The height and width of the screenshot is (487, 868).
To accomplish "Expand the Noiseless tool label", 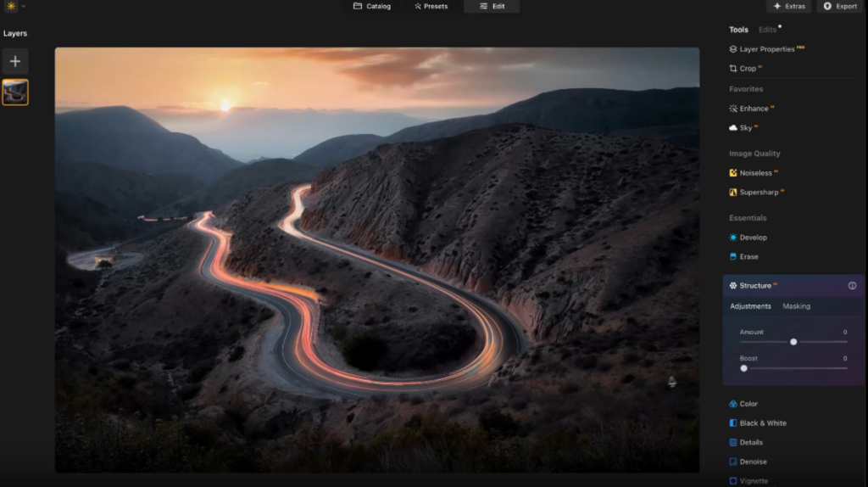I will [x=755, y=173].
